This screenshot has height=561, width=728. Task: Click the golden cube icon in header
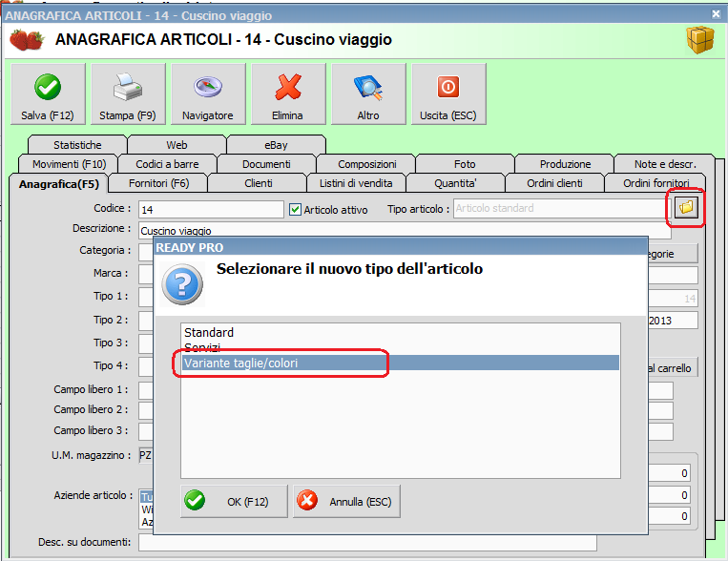[700, 40]
